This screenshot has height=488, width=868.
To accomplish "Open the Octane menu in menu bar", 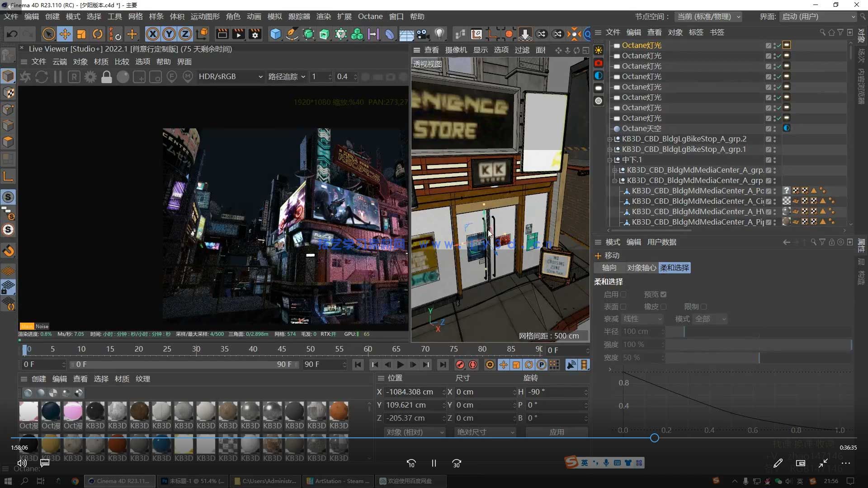I will (x=370, y=17).
